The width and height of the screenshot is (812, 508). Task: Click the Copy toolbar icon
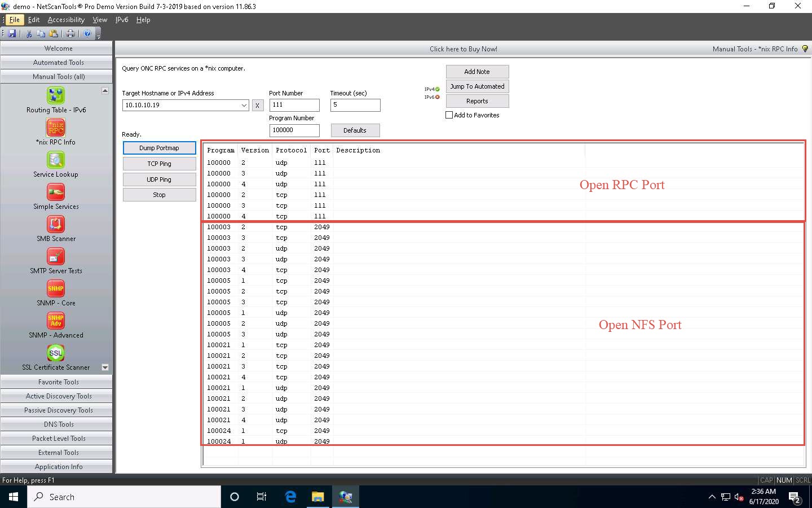[x=41, y=34]
